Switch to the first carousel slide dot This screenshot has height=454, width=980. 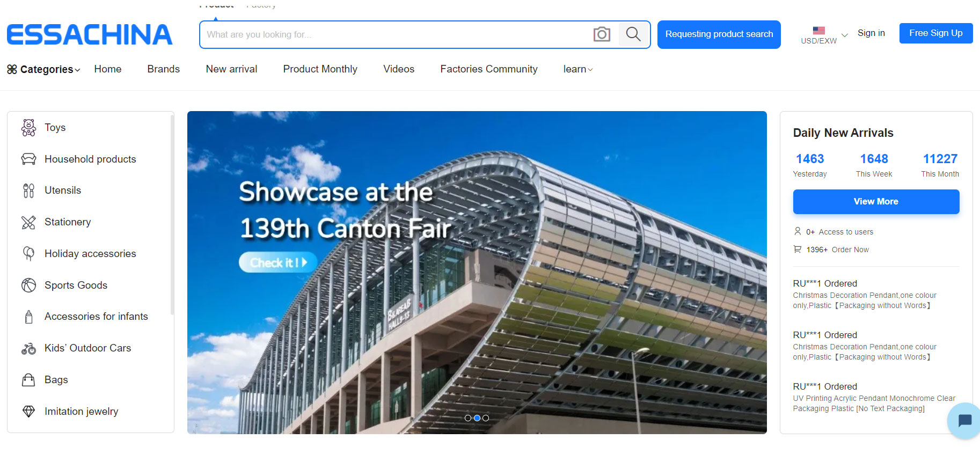[x=468, y=418]
